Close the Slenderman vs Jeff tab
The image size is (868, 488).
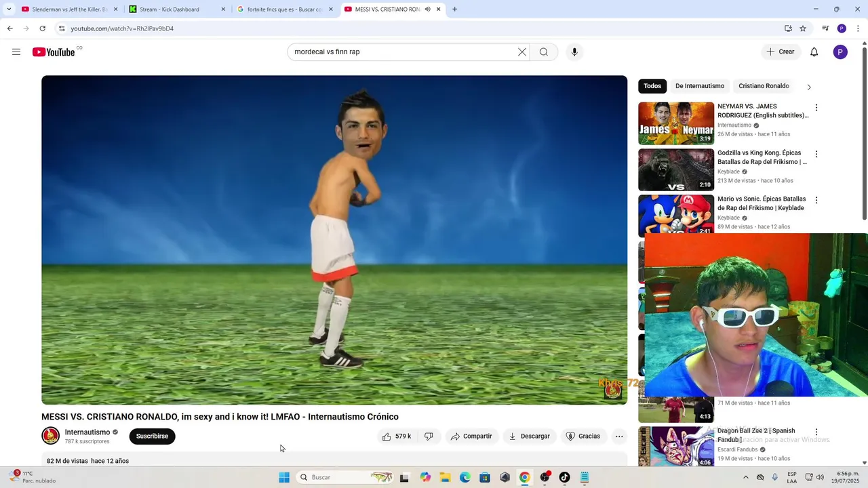coord(115,9)
